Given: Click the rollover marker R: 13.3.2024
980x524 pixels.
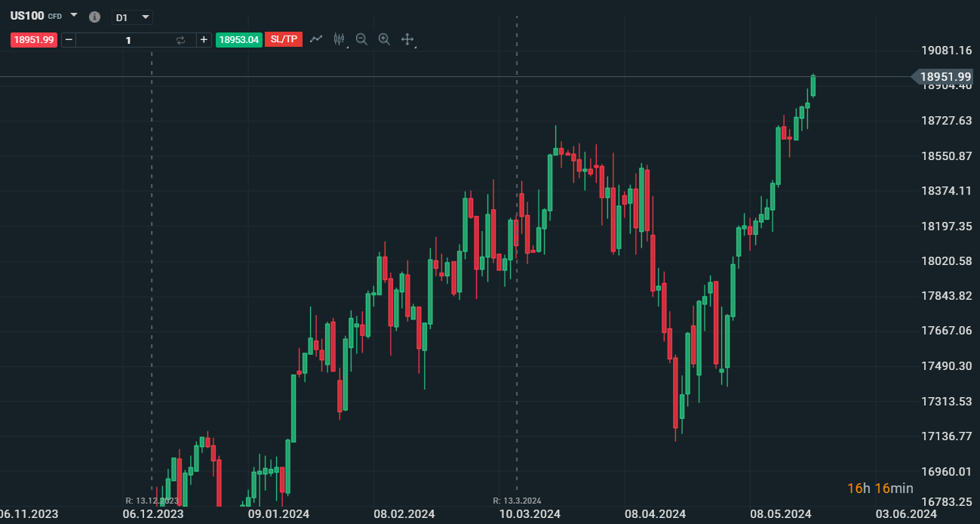Looking at the screenshot, I should click(x=517, y=501).
